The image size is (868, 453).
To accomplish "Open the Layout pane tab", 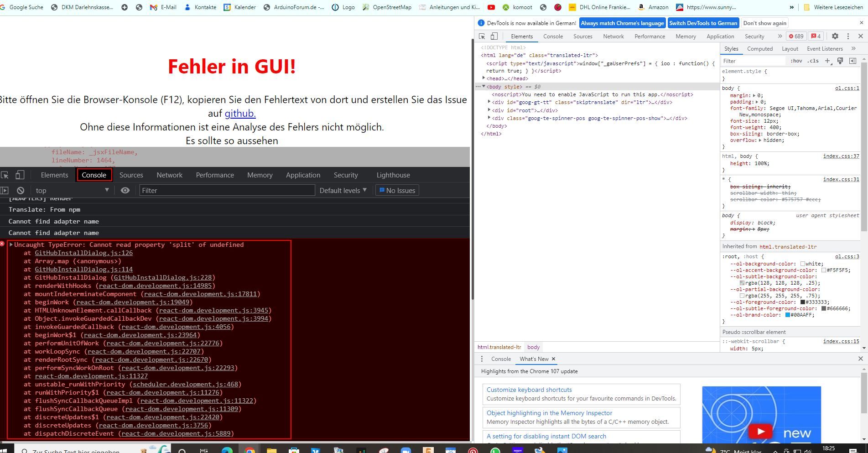I will pyautogui.click(x=790, y=49).
